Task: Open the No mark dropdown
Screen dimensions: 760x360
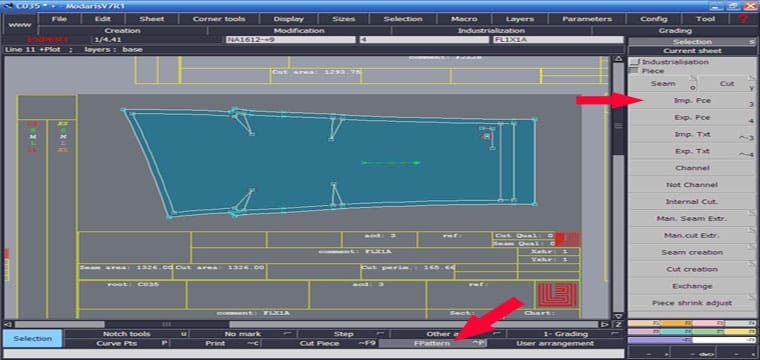Action: 243,334
